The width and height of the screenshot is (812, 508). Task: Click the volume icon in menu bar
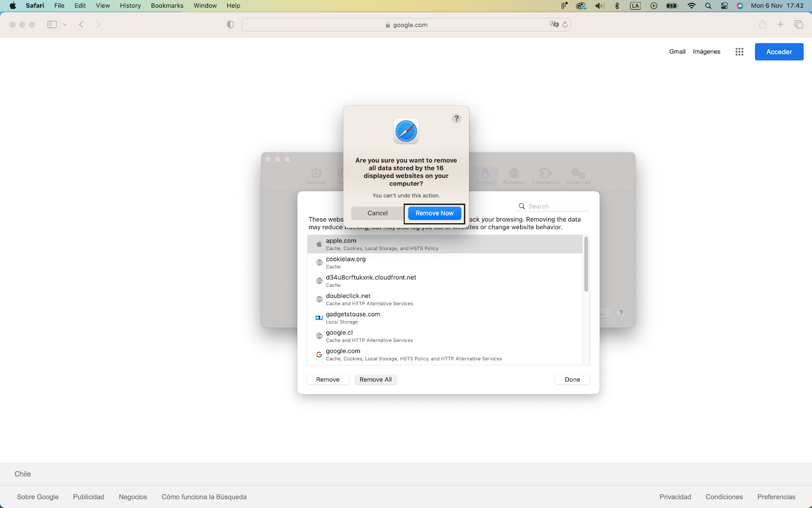pos(599,6)
